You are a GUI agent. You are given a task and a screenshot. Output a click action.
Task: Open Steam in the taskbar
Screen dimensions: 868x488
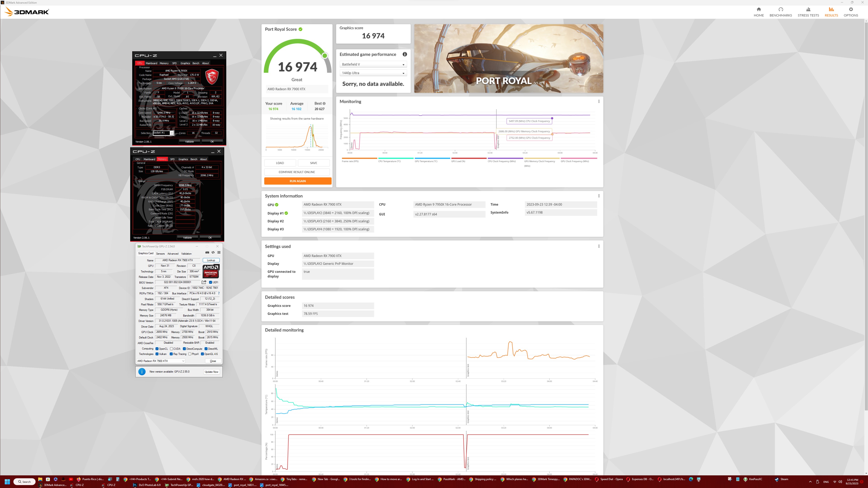pos(781,479)
